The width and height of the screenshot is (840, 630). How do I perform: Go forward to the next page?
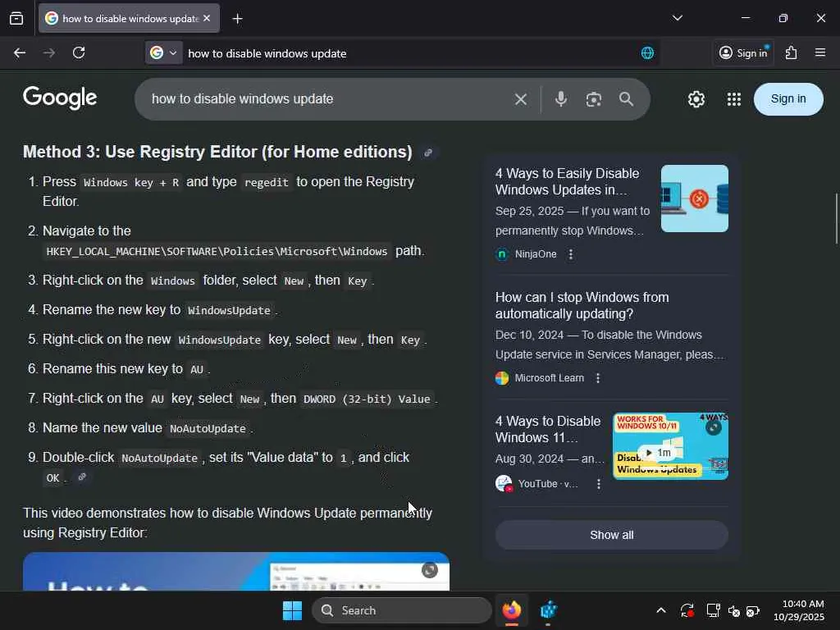pos(48,53)
